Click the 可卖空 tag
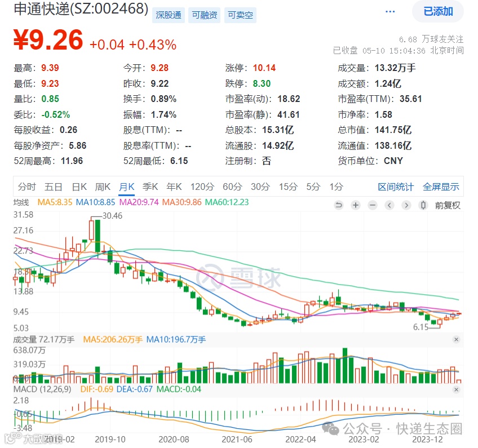478x448 pixels. 240,15
